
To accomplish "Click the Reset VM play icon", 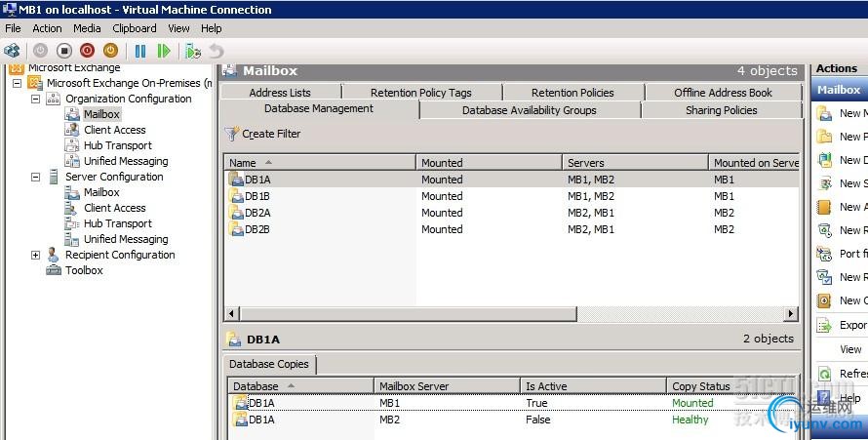I will pyautogui.click(x=164, y=51).
